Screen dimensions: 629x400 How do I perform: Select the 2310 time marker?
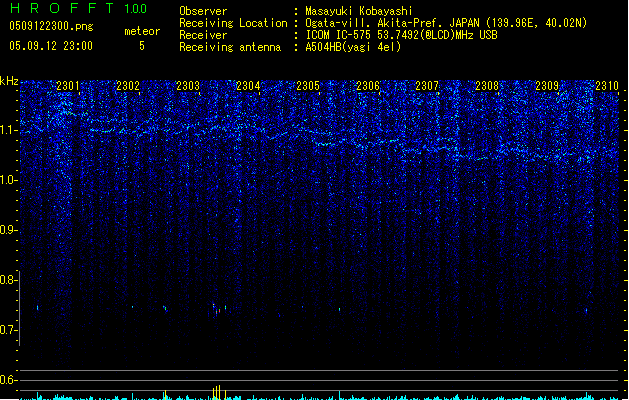[x=607, y=86]
